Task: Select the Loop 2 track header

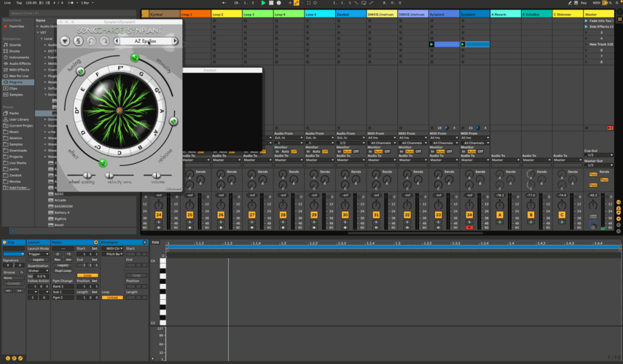Action: 227,15
